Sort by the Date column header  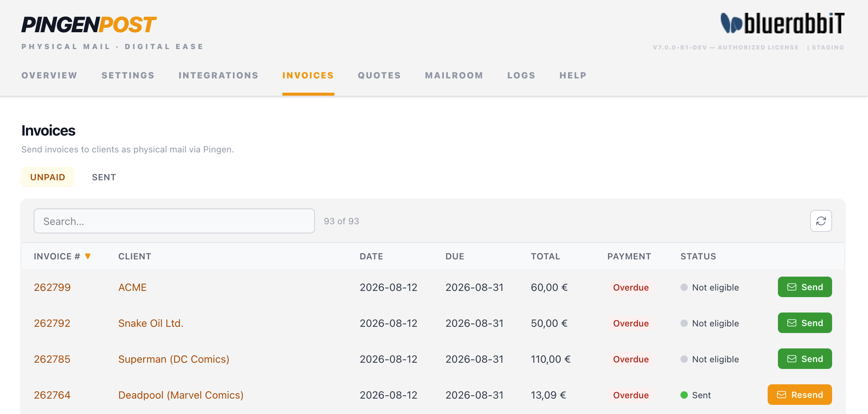[x=371, y=256]
